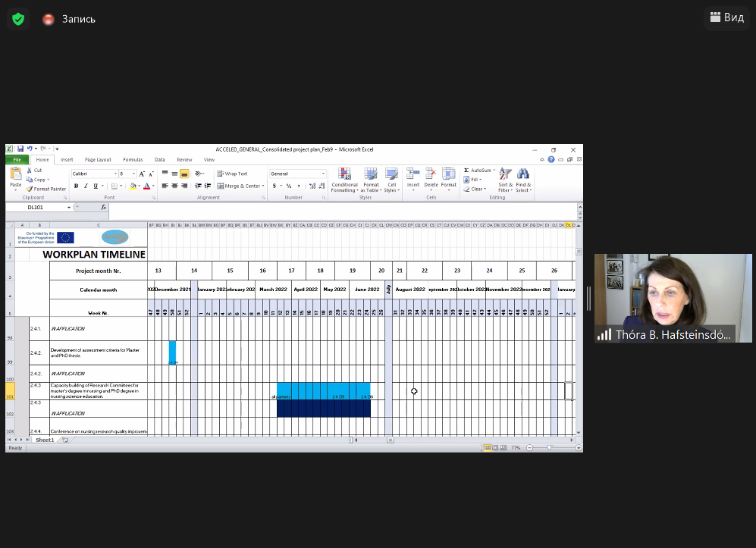
Task: Click the Format Painter brush icon
Action: coord(29,189)
